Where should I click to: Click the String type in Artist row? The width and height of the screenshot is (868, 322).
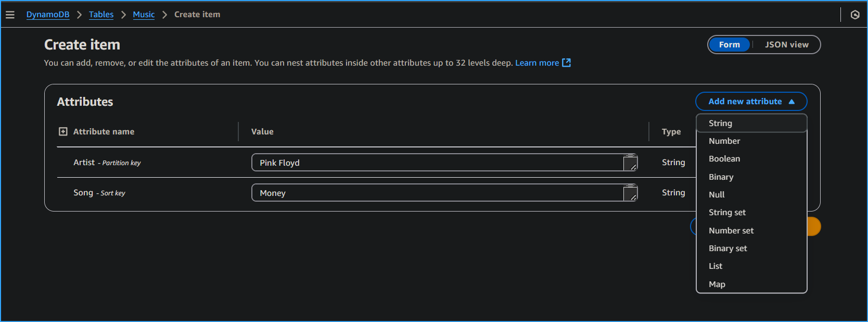[x=673, y=163]
